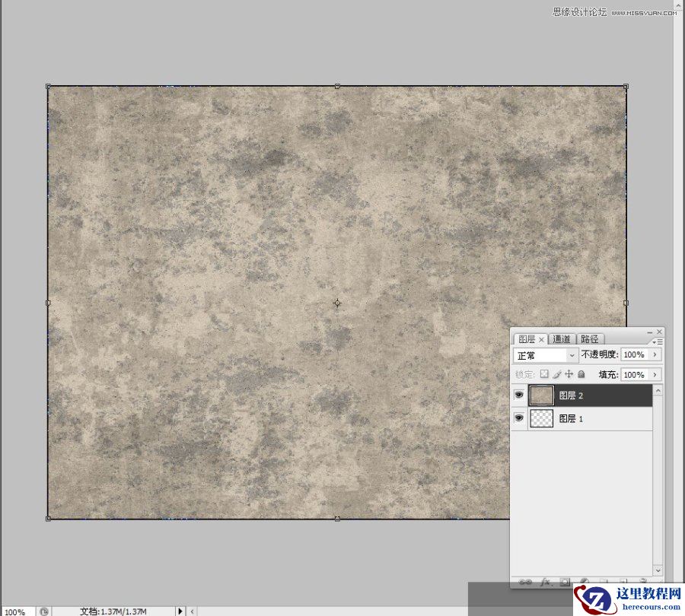Image resolution: width=685 pixels, height=616 pixels.
Task: Enable lock image pixels (brush icon)
Action: (558, 374)
